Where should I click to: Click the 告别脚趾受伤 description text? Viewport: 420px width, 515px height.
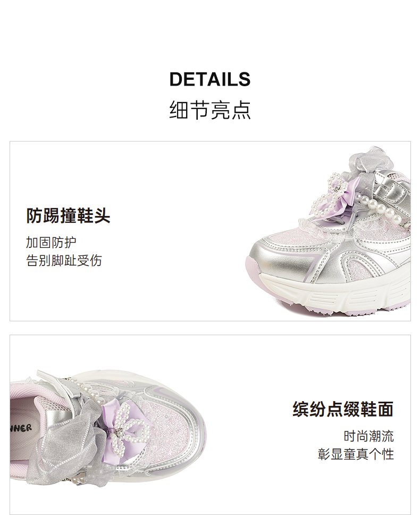pyautogui.click(x=64, y=261)
